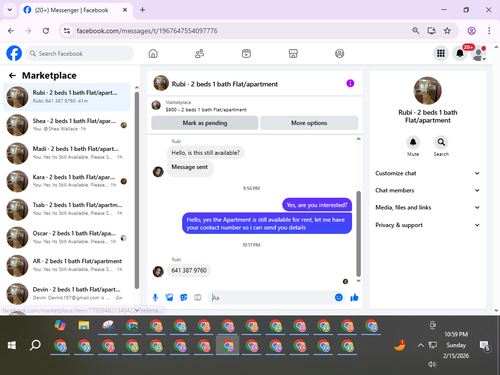Screen dimensions: 500x375
Task: Open the account profile picture menu
Action: [x=479, y=54]
